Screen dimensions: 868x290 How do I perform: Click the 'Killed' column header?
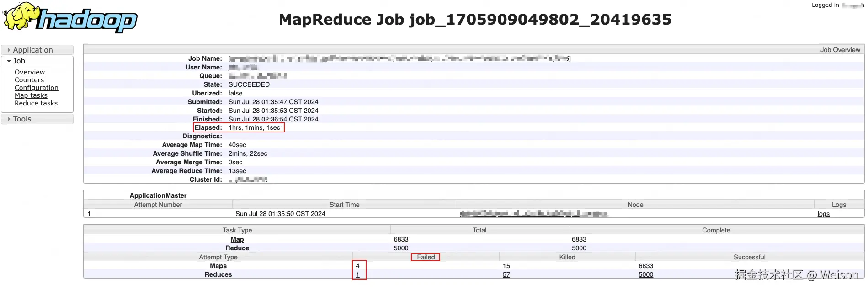567,257
